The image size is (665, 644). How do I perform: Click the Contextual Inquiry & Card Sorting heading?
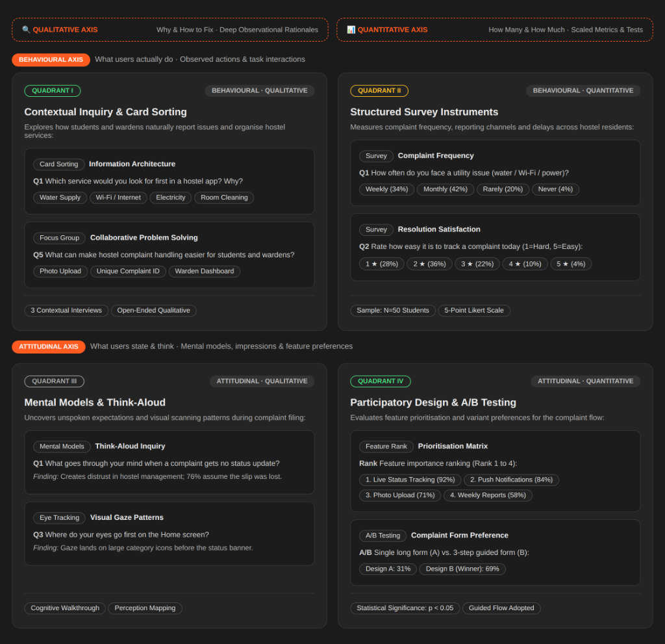106,112
